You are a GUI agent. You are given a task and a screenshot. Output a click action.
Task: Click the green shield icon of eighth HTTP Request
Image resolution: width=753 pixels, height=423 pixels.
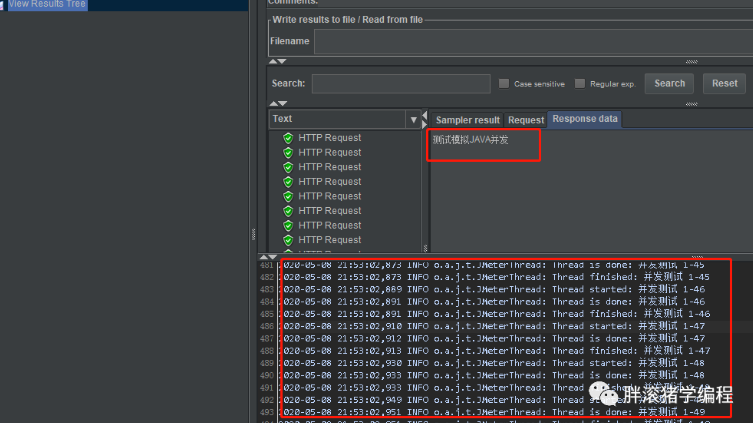point(288,240)
